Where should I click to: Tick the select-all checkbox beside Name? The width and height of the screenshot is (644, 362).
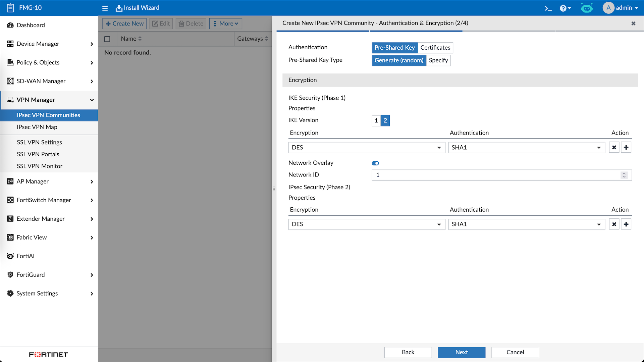(107, 39)
